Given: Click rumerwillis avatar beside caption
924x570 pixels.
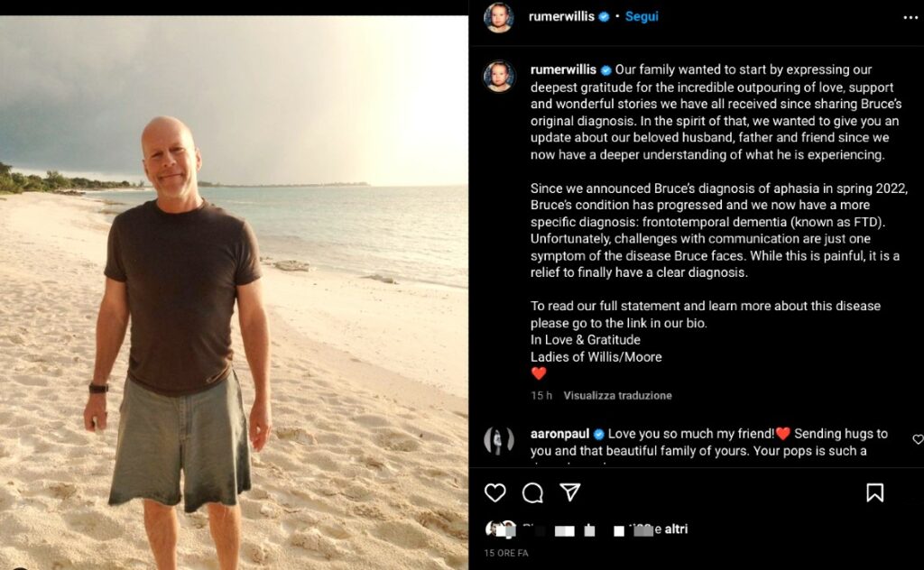Looking at the screenshot, I should [498, 76].
